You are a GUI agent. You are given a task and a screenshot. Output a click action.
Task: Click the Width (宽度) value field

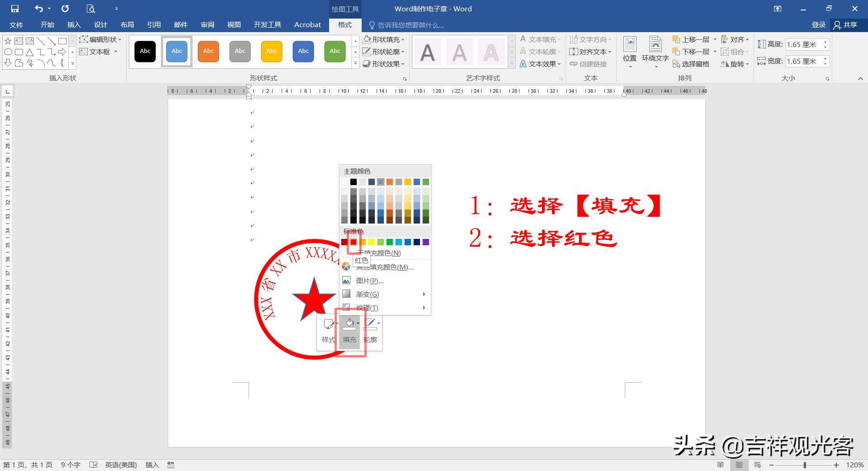pyautogui.click(x=803, y=61)
